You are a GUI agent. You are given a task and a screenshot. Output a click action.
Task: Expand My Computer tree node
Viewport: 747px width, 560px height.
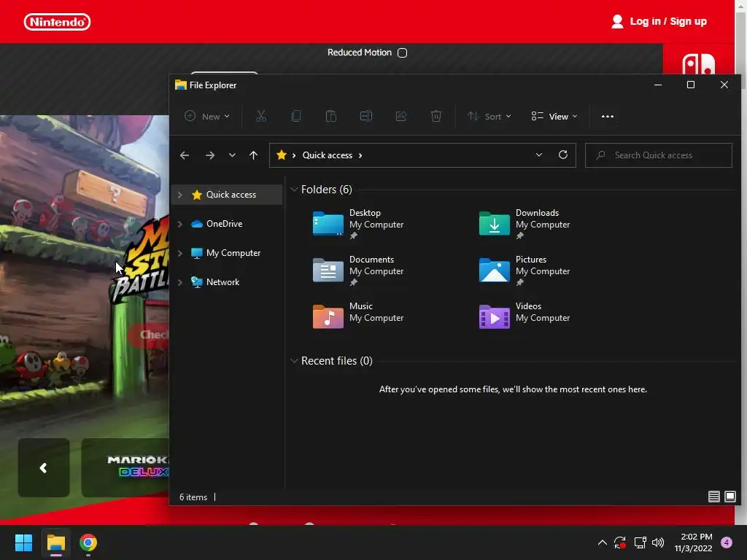tap(180, 253)
